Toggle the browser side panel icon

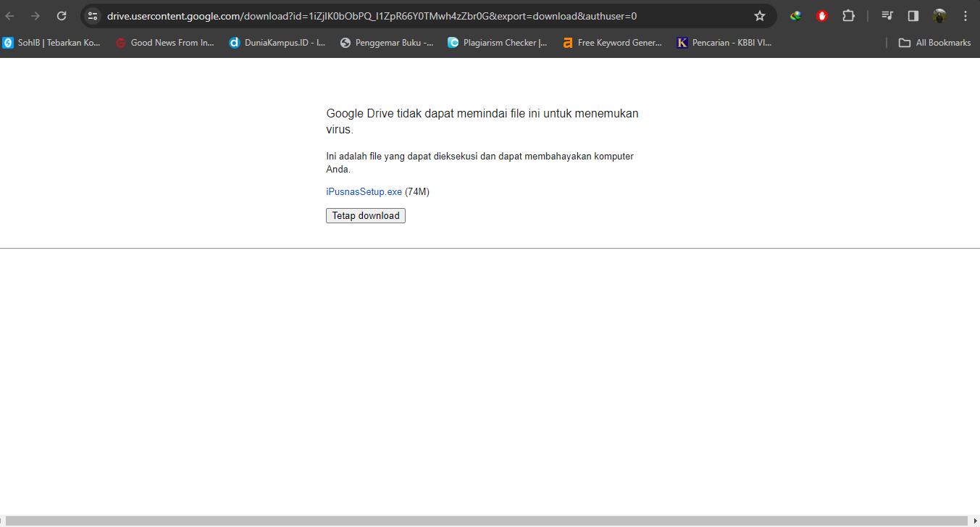[x=913, y=16]
